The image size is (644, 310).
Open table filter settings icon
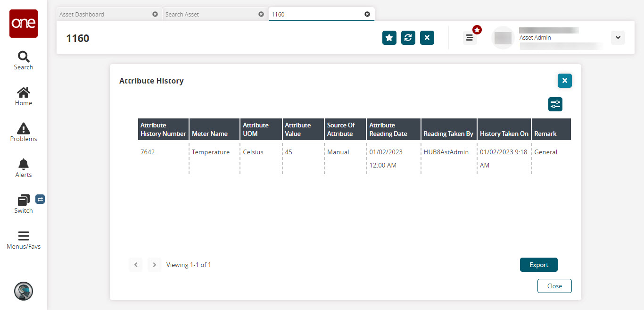pos(555,104)
